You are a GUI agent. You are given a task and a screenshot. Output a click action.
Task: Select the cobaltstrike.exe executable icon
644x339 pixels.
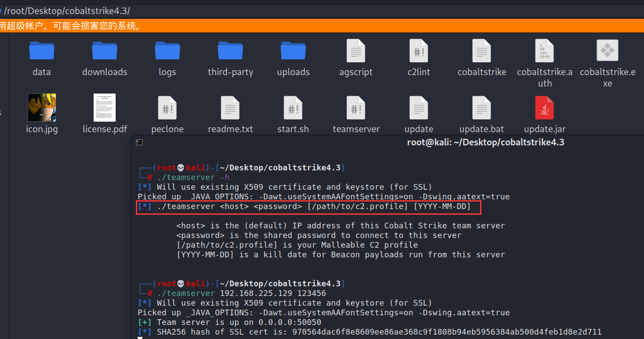point(608,50)
